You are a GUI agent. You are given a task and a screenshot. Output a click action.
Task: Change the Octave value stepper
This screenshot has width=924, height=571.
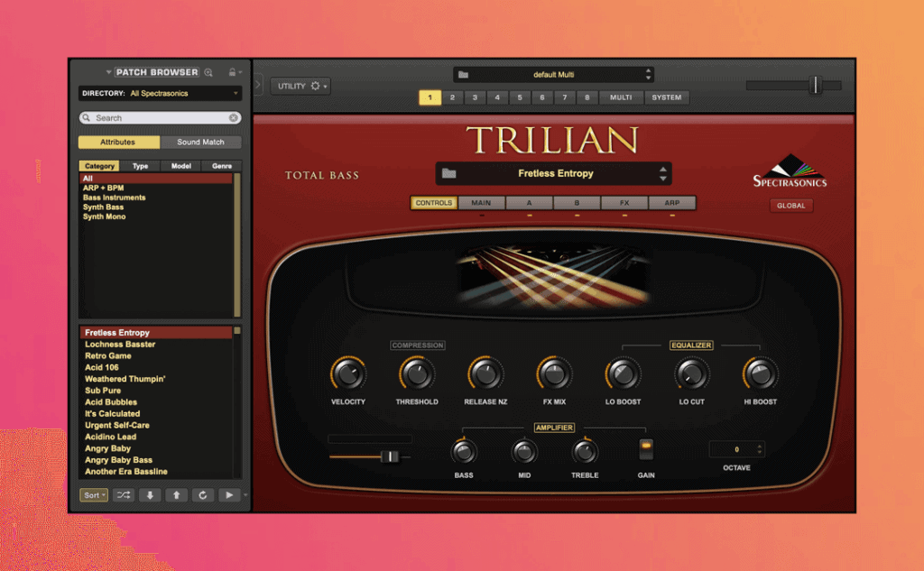click(x=759, y=449)
